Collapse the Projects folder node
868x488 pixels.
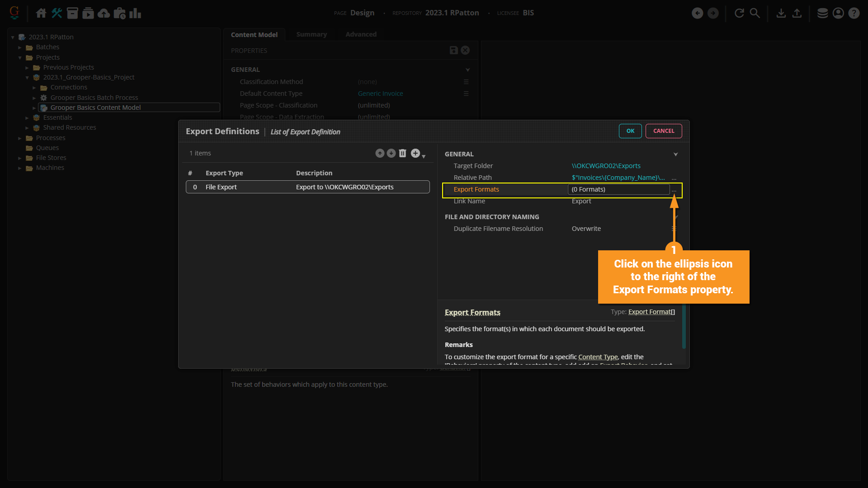click(20, 58)
